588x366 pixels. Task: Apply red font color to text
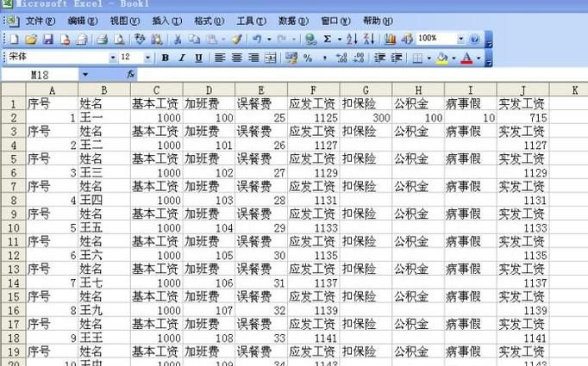point(466,58)
